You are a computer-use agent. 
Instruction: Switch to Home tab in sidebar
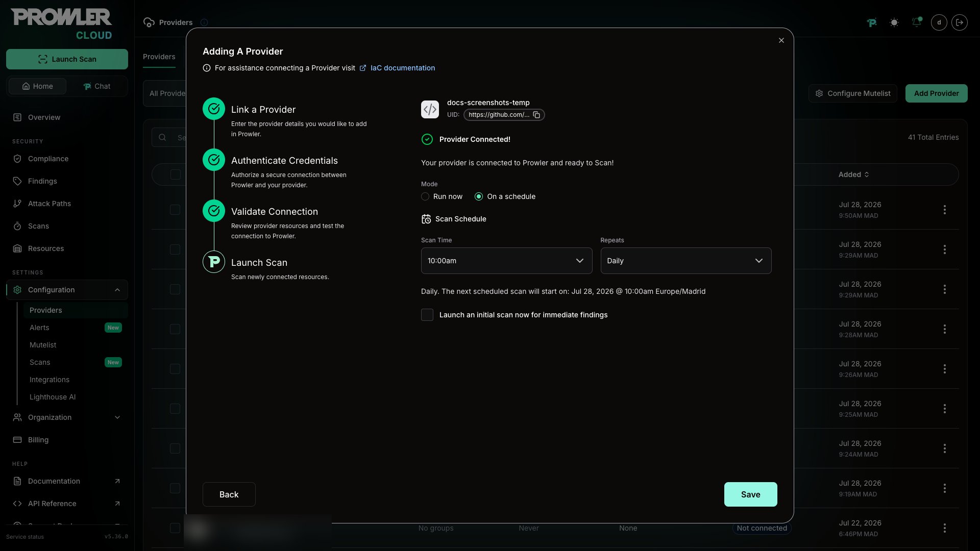click(37, 86)
